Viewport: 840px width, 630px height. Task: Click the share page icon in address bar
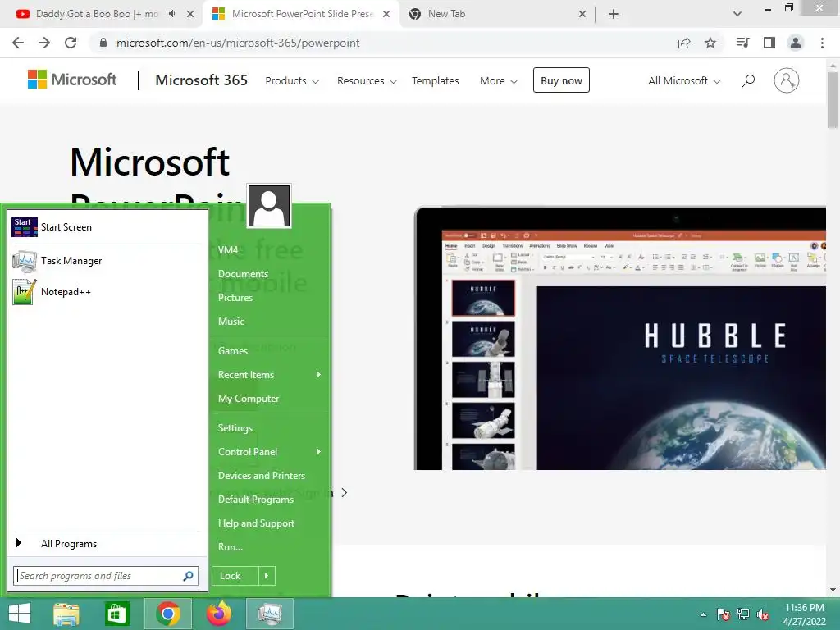[684, 43]
